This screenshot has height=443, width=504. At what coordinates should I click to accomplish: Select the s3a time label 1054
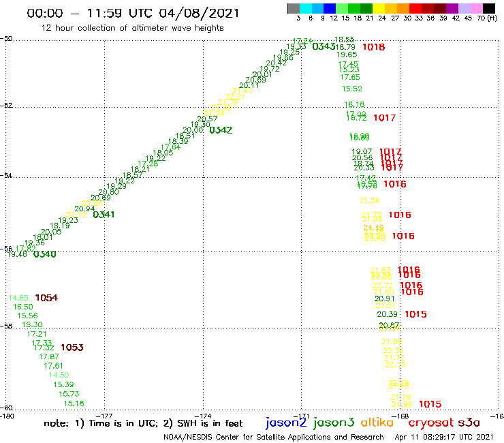[x=46, y=298]
